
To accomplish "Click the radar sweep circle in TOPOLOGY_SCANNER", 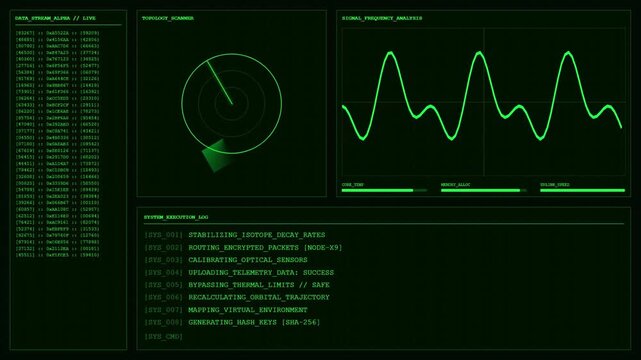I will click(x=232, y=104).
